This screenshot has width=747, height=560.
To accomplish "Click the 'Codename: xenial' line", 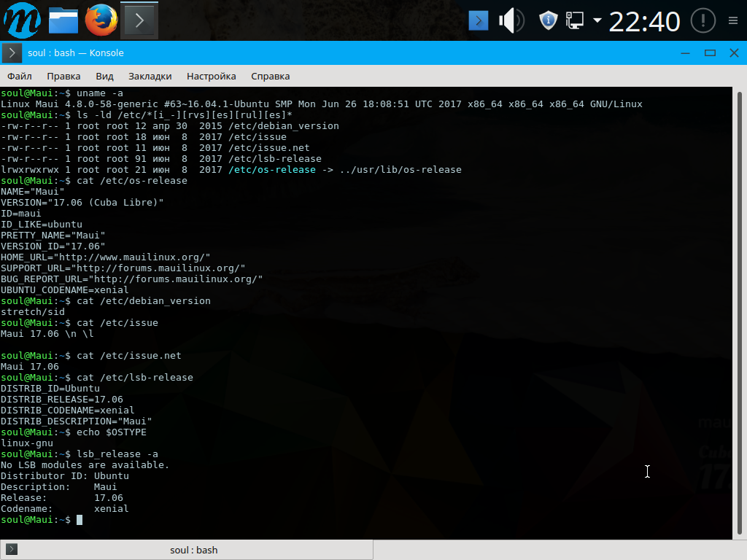I will 64,509.
